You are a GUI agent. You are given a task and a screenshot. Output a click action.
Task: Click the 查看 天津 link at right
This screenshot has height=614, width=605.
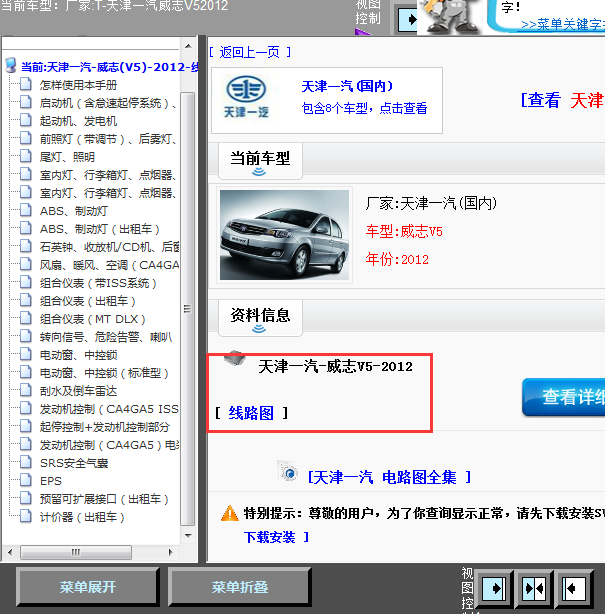(x=562, y=100)
